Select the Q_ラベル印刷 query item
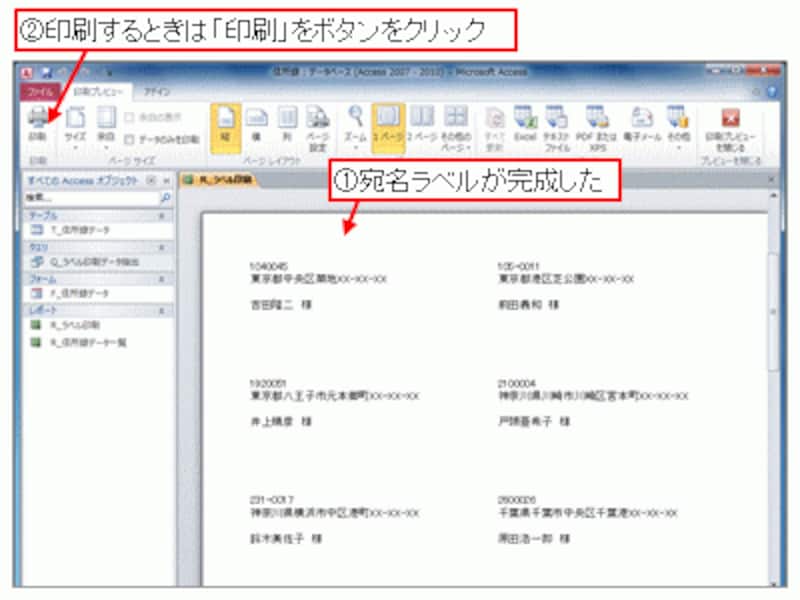800x600 pixels. [x=98, y=262]
